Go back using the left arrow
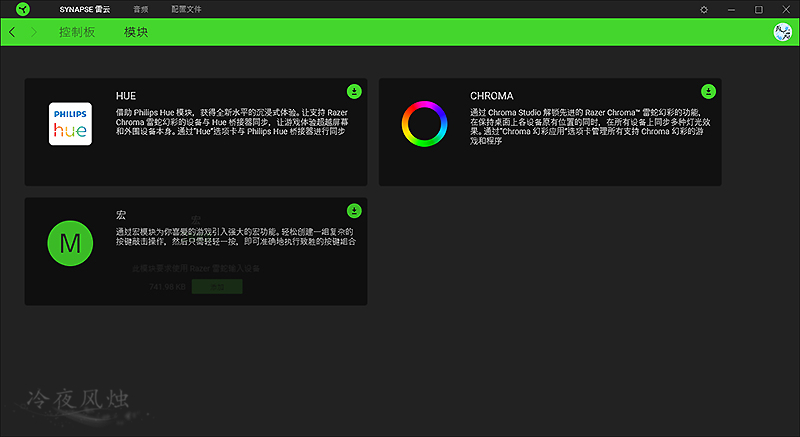 pos(12,32)
